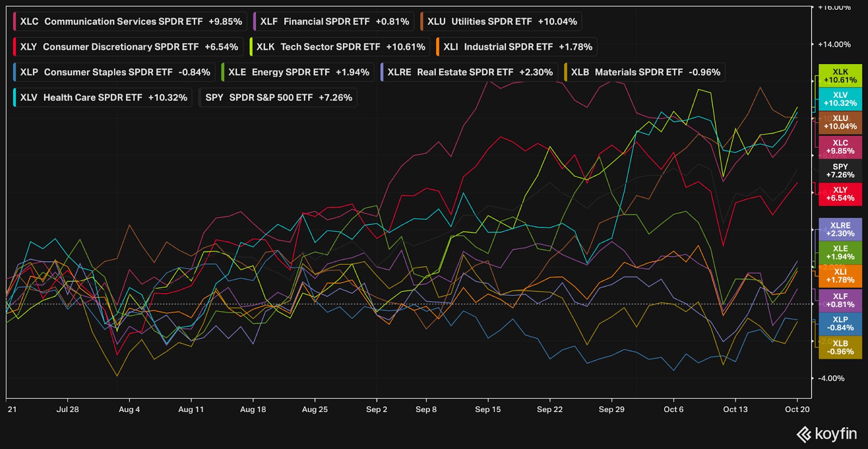Select the XLP Consumer Staples legend entry

114,72
